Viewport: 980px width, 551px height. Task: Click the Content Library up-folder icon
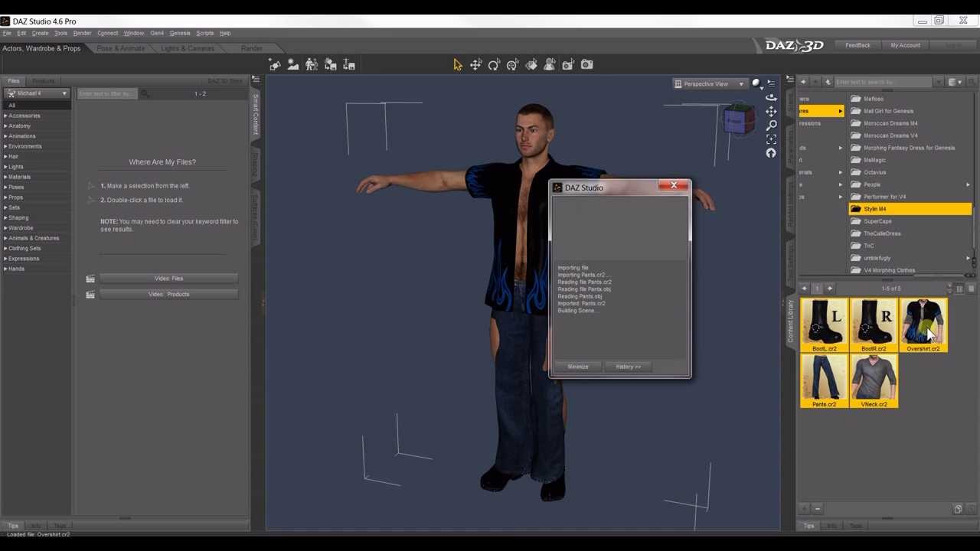tap(828, 82)
